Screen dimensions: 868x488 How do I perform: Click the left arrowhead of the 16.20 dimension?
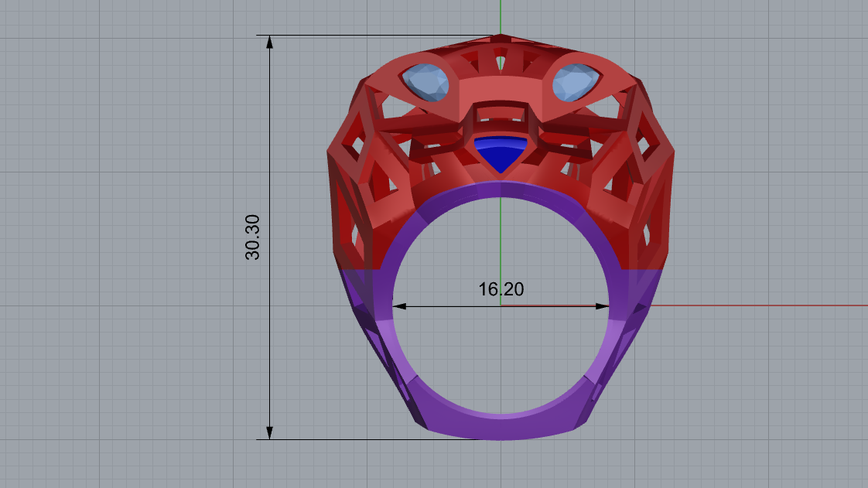coord(400,306)
